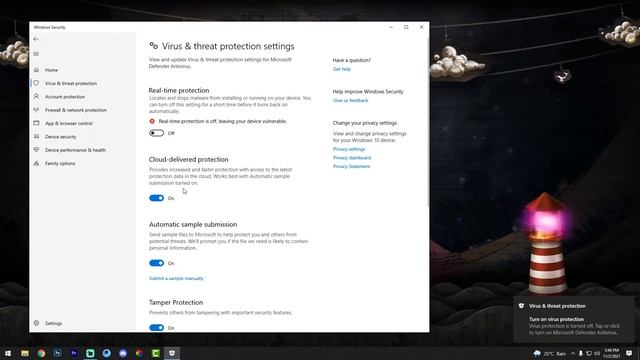
Task: Click the gears icon beside the page title
Action: [153, 46]
